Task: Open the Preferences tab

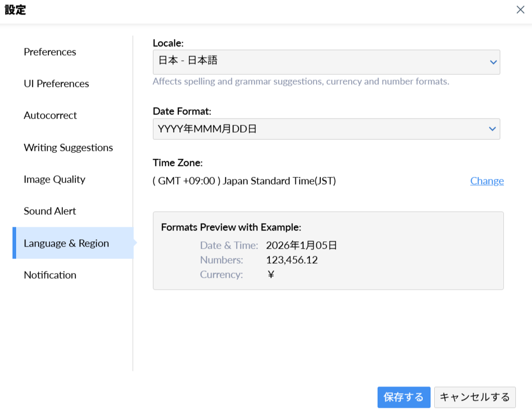Action: click(50, 52)
